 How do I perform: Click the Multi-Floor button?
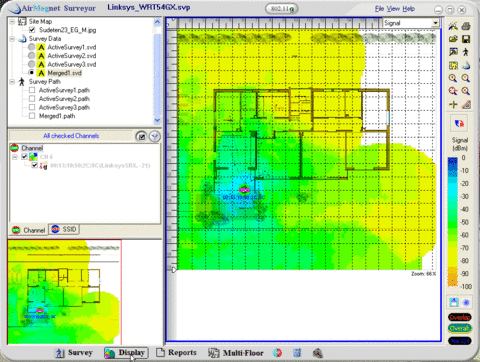click(x=236, y=353)
